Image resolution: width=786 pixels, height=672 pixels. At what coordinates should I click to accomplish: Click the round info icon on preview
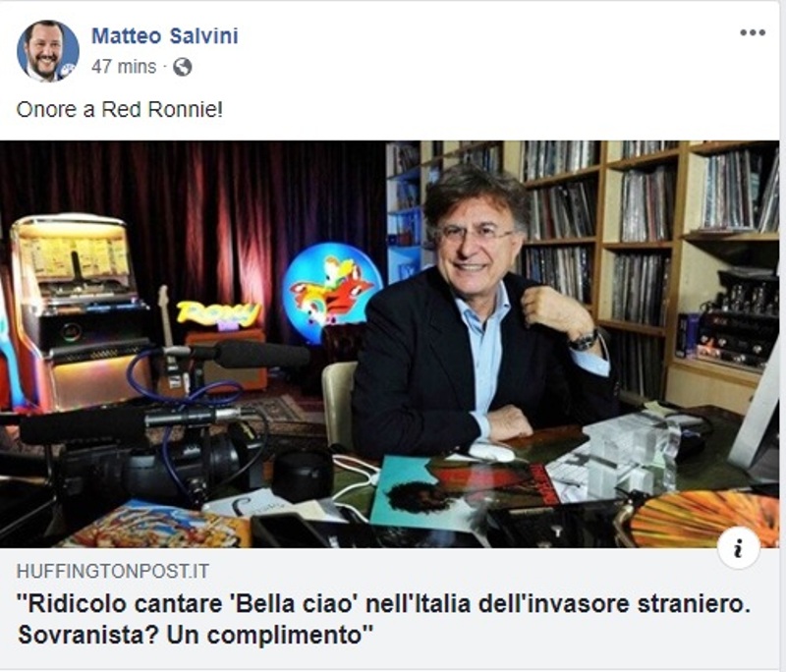[738, 549]
